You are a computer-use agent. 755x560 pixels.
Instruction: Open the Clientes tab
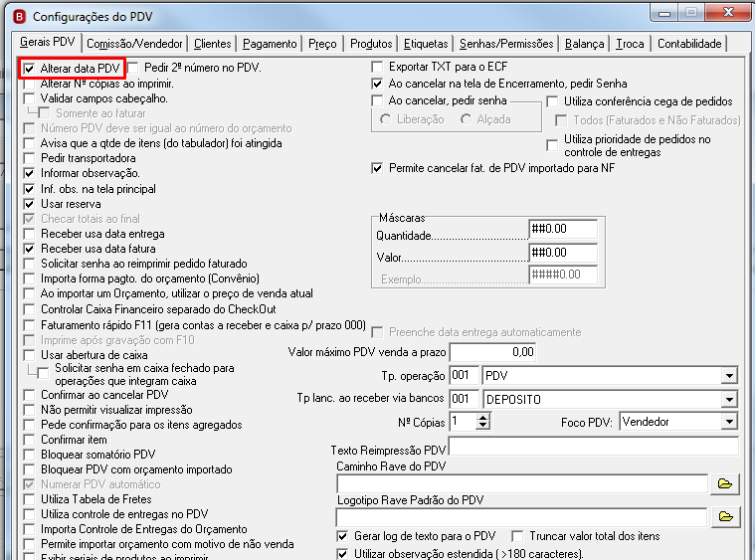click(x=212, y=44)
